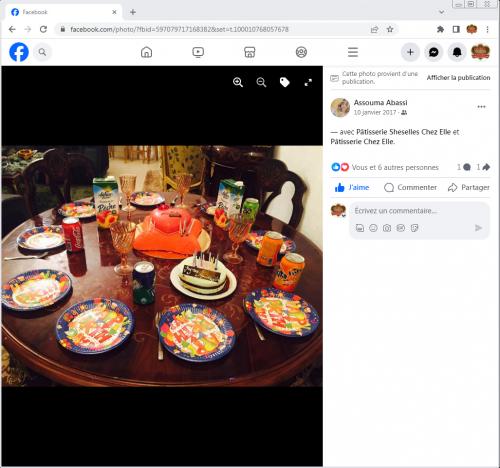Viewport: 500px width, 468px height.
Task: Click the plus Create button
Action: point(410,52)
